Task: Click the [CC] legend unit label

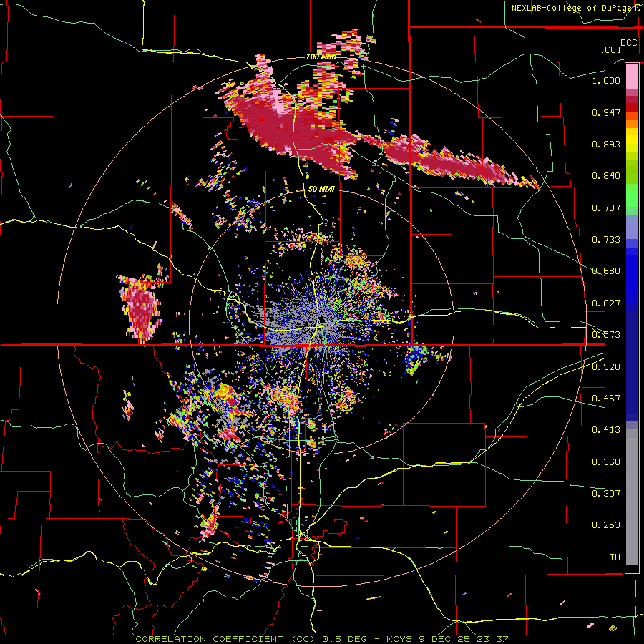Action: click(x=610, y=49)
